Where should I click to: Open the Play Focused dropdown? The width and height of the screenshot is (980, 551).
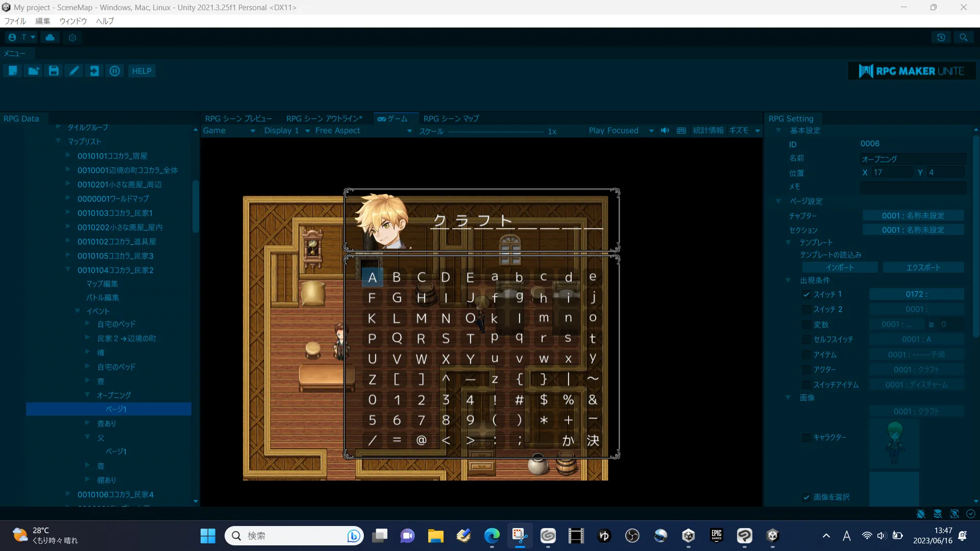tap(621, 131)
